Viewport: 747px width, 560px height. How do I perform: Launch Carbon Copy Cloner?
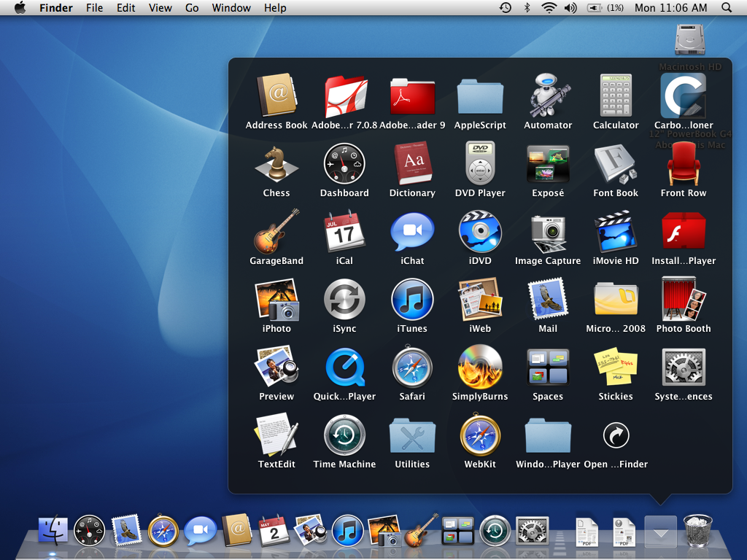pos(684,96)
